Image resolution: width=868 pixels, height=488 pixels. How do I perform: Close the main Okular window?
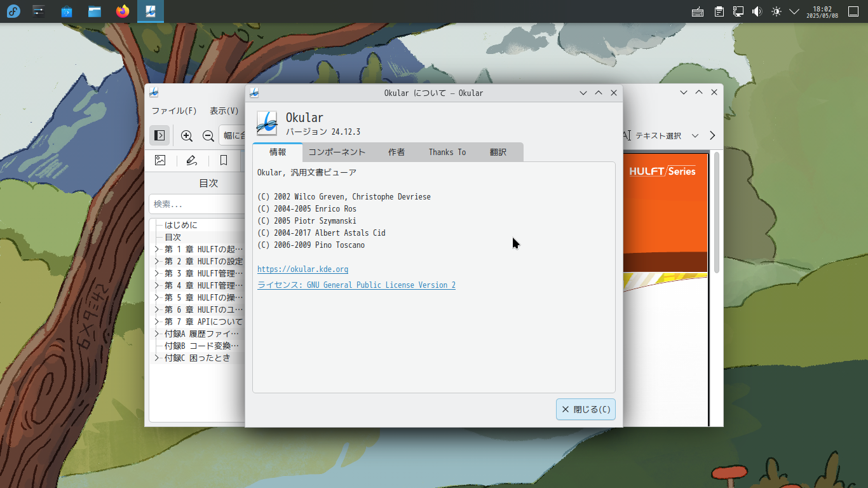click(714, 92)
